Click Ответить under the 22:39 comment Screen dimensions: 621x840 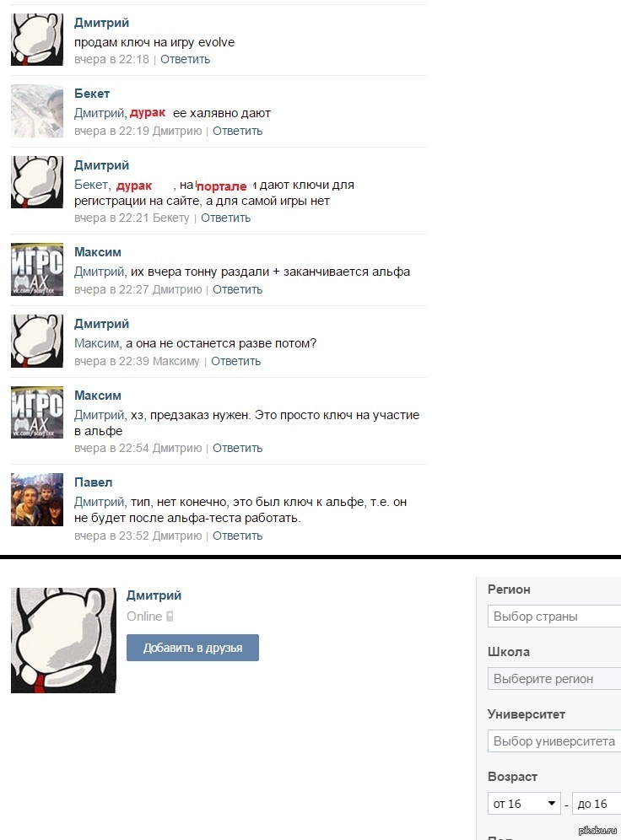[235, 362]
